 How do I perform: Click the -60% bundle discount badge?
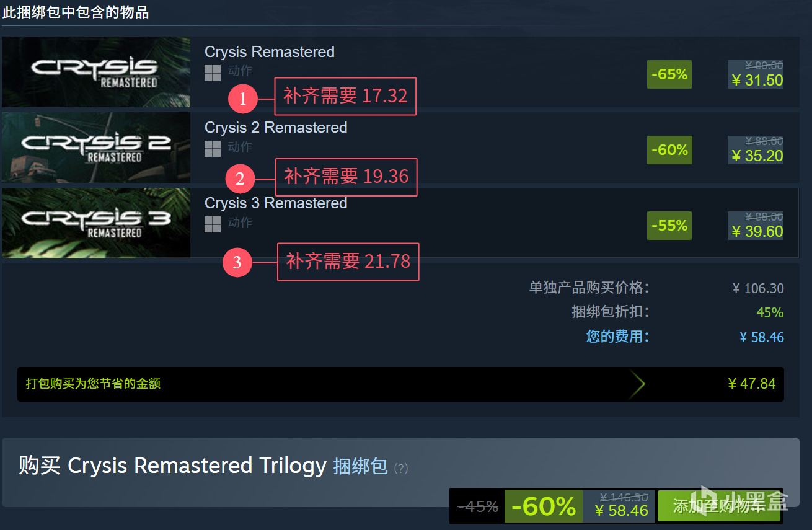[x=544, y=506]
